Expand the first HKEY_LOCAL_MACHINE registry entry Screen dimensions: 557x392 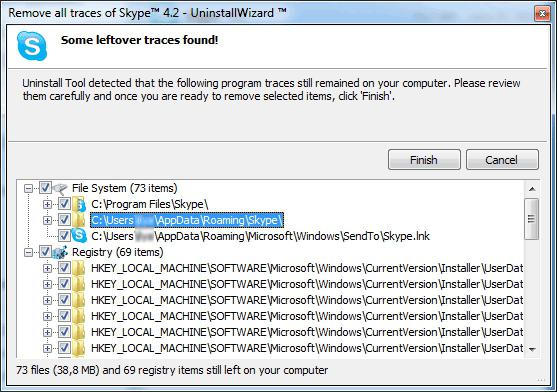click(47, 268)
